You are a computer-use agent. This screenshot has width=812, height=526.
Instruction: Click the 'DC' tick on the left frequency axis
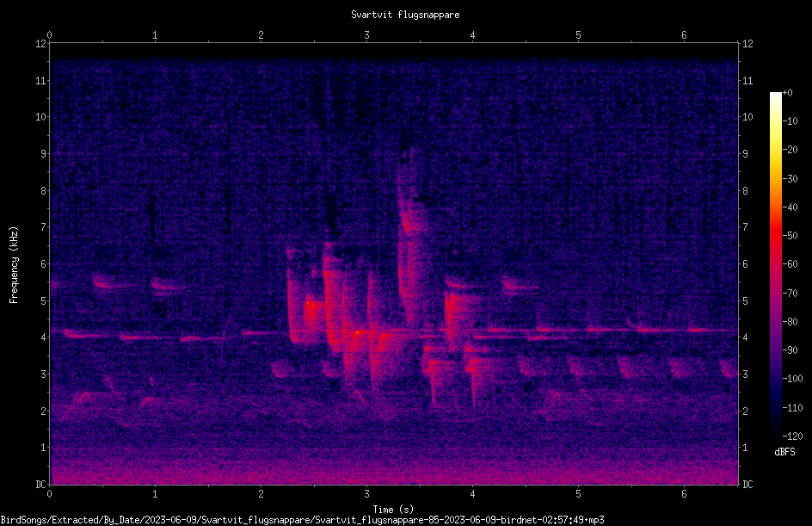(40, 485)
